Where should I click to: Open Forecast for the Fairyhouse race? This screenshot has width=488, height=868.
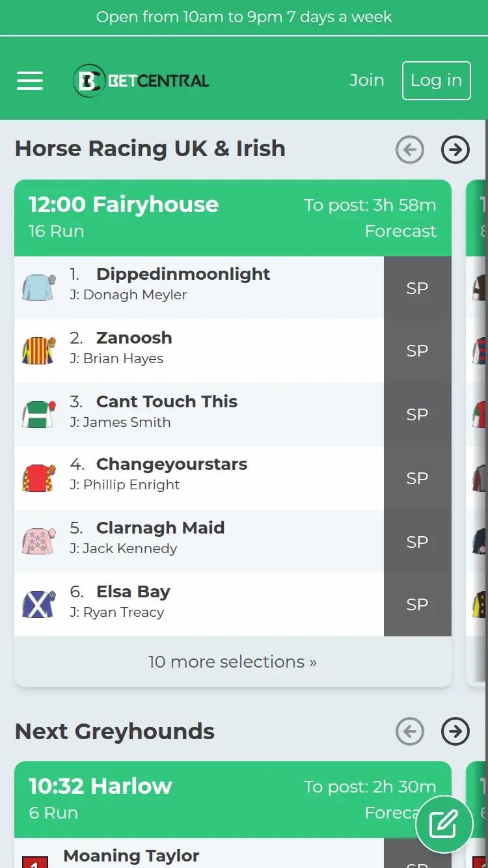click(x=401, y=230)
